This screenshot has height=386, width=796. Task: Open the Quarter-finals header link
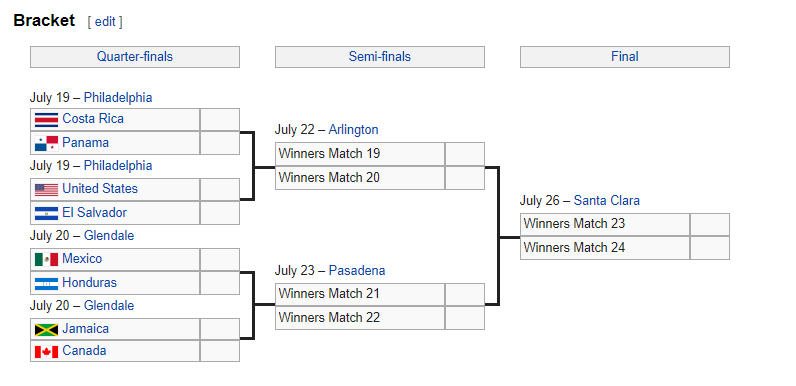tap(135, 56)
